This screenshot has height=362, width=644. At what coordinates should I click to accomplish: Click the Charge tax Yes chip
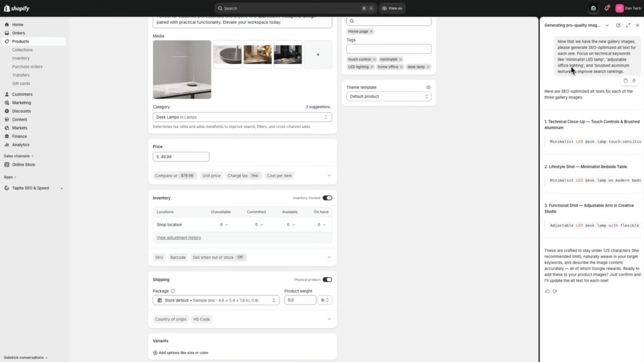243,175
